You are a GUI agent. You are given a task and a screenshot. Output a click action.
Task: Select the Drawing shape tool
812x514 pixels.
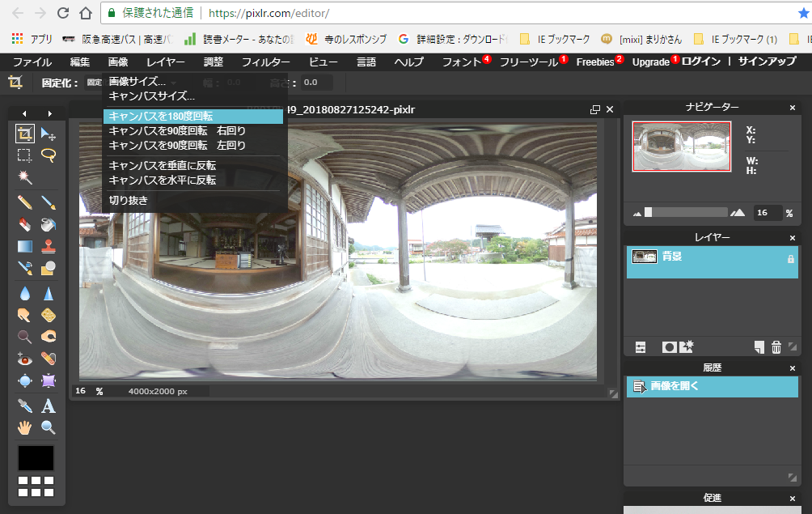[x=49, y=267]
